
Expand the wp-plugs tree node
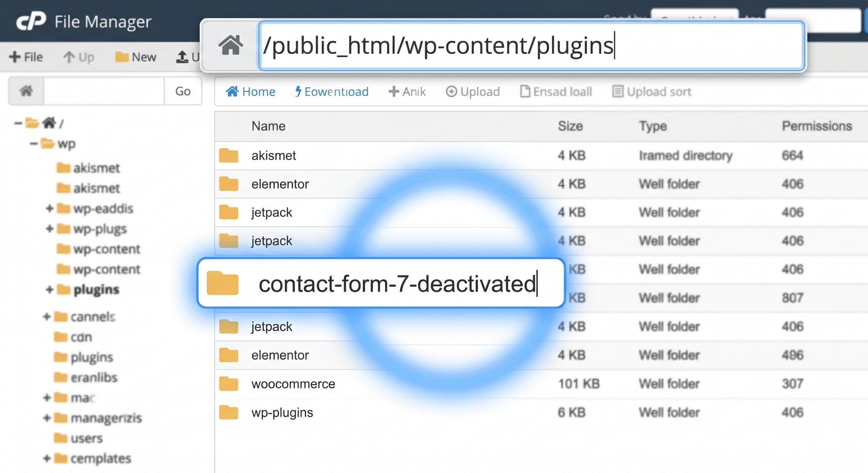(50, 228)
